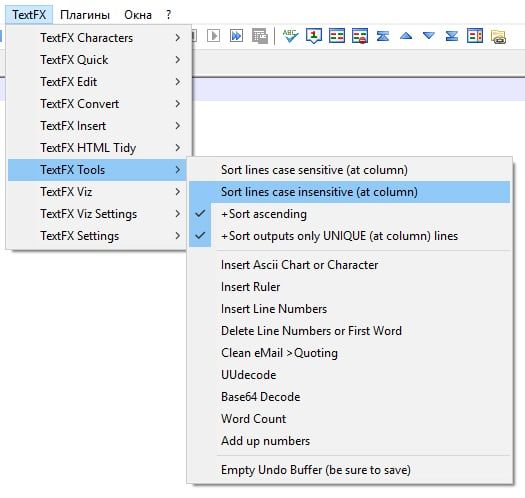This screenshot has width=525, height=498.
Task: Expand TextFX HTML Tidy submenu arrow
Action: [x=178, y=148]
